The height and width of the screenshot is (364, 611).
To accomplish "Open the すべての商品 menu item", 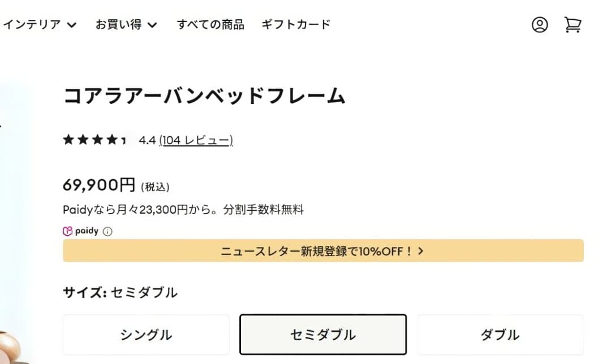I will click(210, 25).
